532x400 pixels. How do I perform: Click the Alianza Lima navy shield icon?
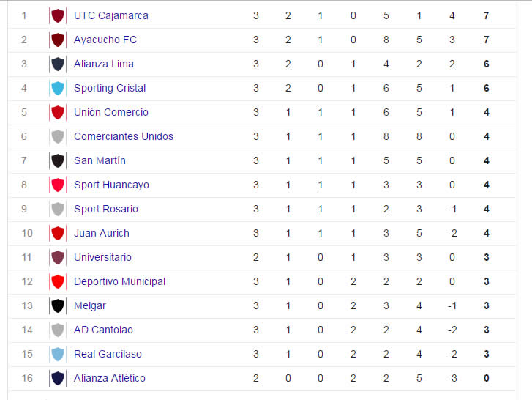(x=58, y=64)
